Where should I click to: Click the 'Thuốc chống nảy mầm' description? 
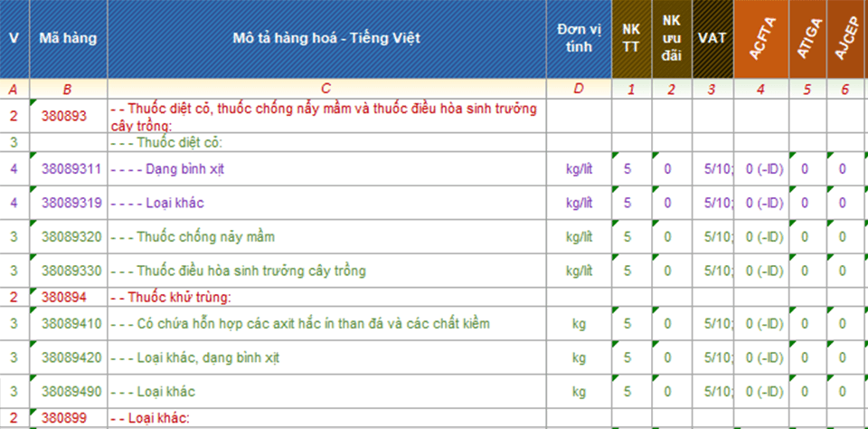[193, 237]
